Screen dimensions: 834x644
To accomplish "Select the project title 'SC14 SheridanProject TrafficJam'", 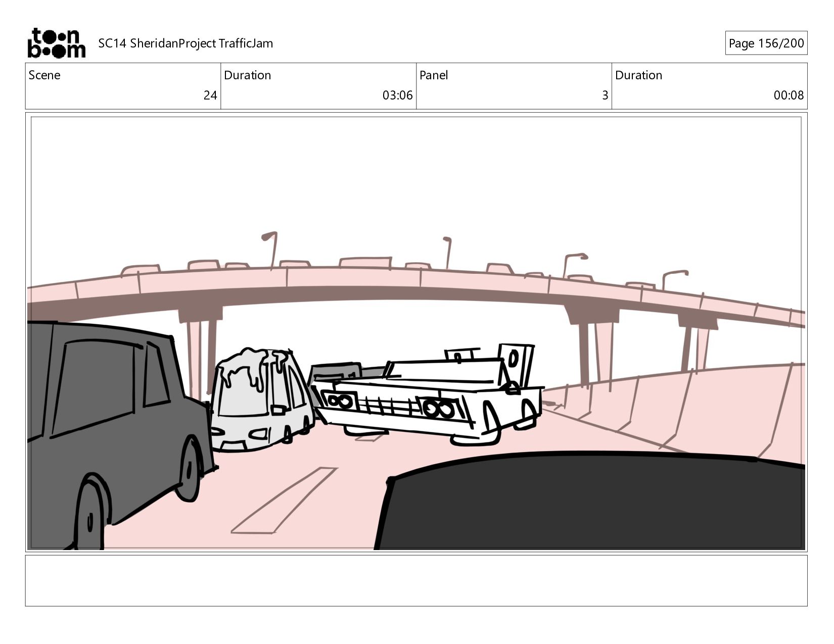I will click(186, 43).
